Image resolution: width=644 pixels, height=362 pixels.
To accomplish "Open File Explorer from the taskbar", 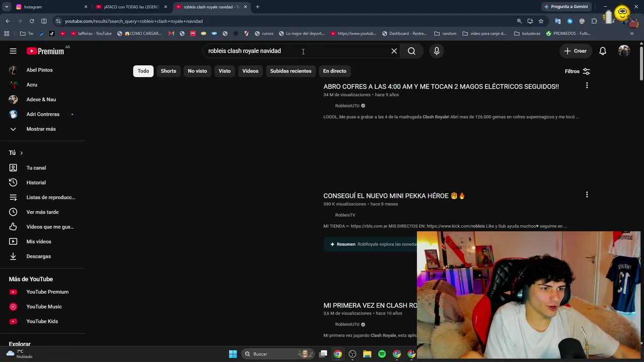I will click(x=367, y=354).
